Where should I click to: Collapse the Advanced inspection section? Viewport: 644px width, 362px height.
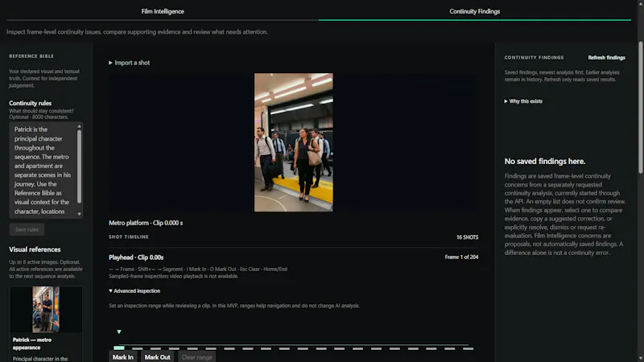click(x=134, y=290)
